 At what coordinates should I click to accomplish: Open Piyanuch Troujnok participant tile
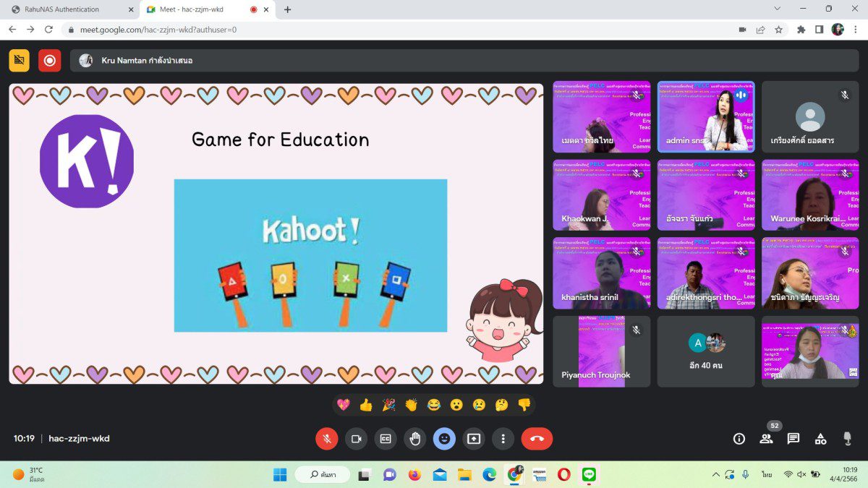602,351
